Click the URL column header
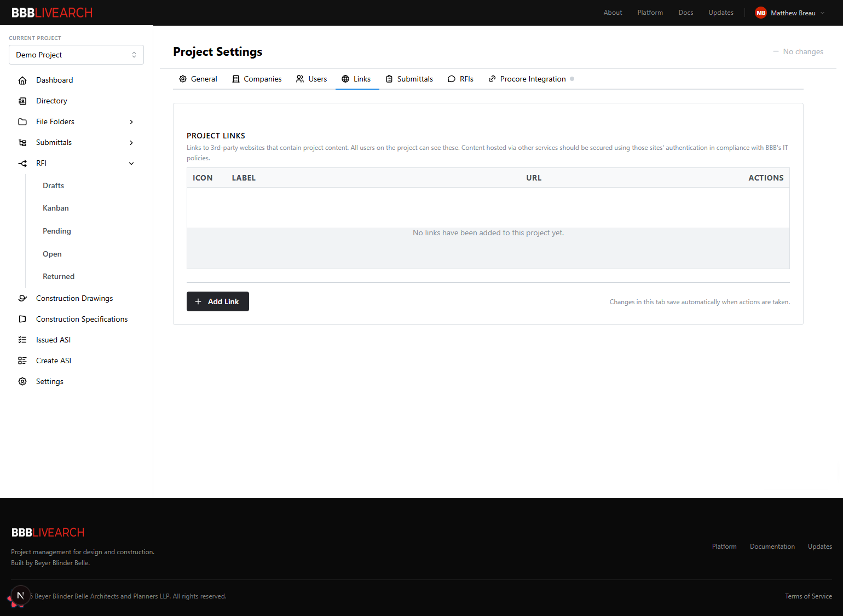 click(534, 178)
